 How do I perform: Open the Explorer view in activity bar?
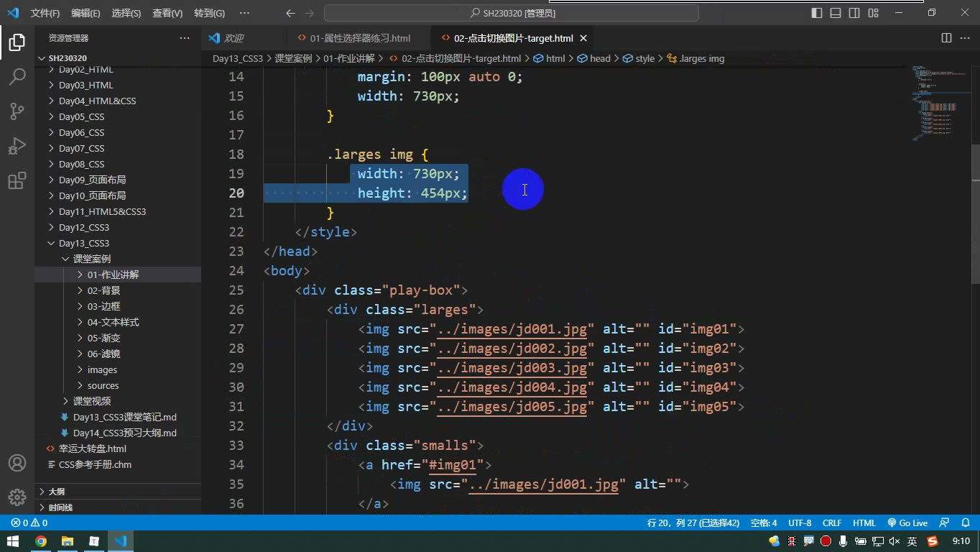point(17,42)
